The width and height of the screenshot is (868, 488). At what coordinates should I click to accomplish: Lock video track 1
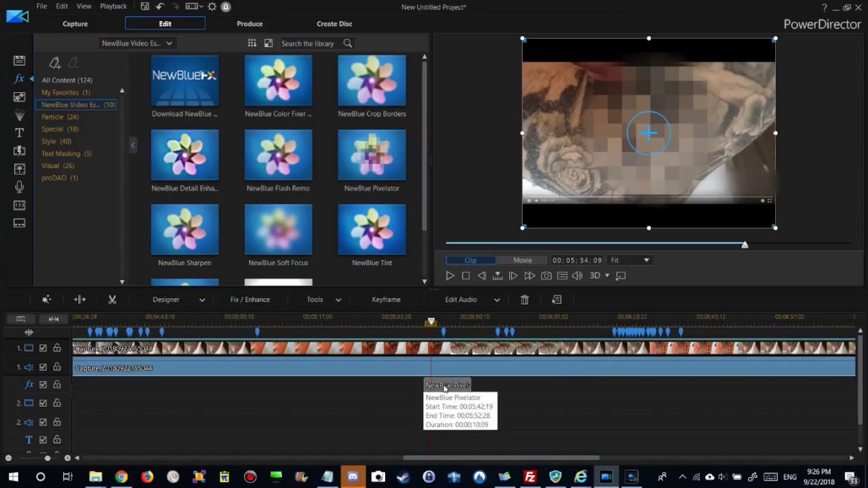(57, 348)
